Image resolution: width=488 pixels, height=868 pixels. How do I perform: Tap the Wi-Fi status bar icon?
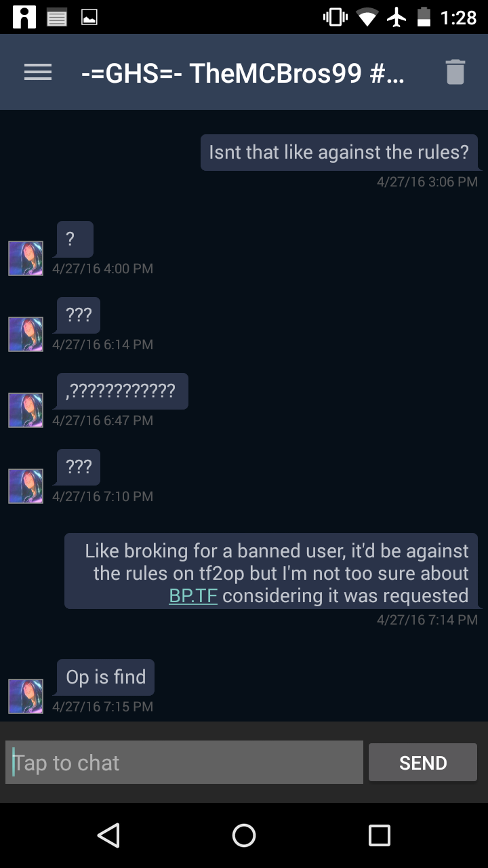click(x=367, y=17)
